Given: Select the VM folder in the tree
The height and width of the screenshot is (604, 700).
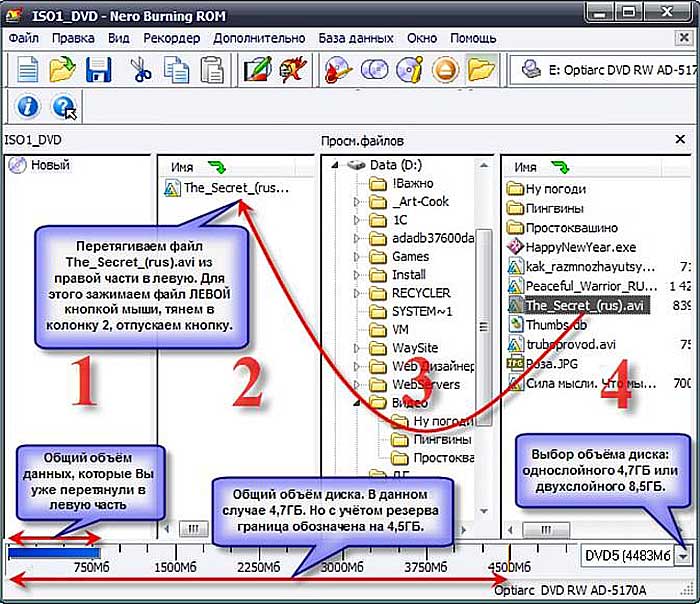Looking at the screenshot, I should click(389, 329).
